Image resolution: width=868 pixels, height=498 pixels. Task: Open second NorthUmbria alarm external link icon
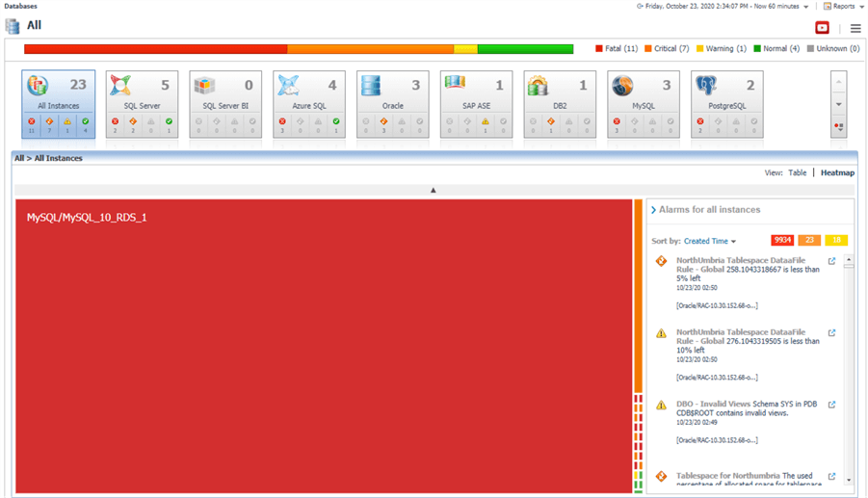[831, 333]
